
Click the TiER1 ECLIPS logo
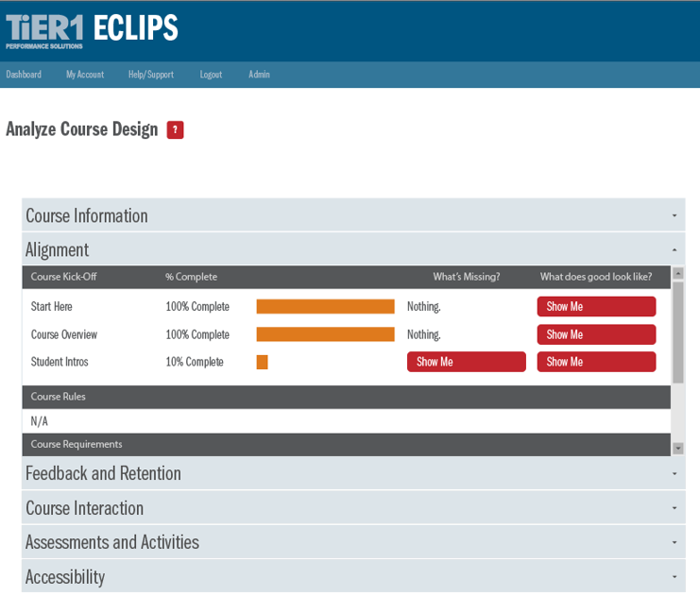92,29
